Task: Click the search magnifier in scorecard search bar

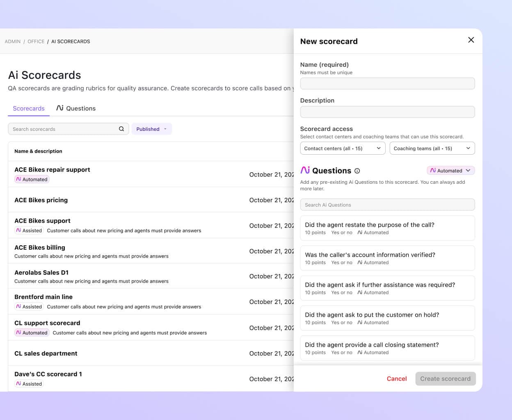Action: pos(121,128)
